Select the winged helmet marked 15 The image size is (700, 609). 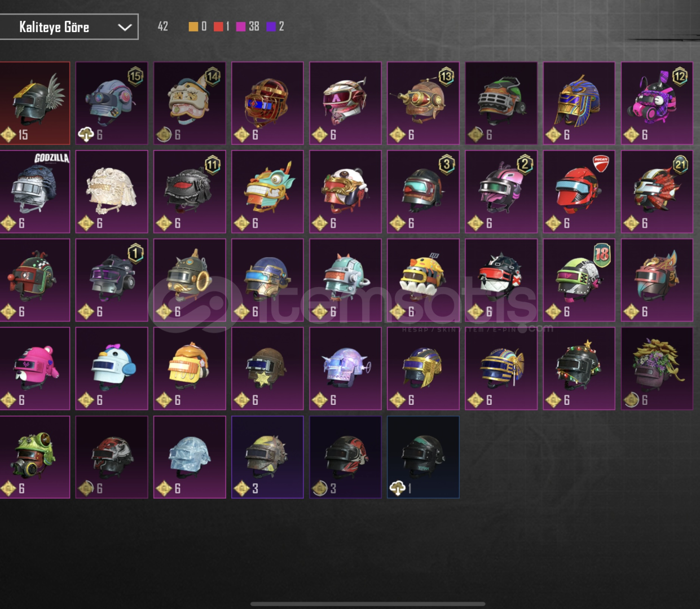[35, 103]
